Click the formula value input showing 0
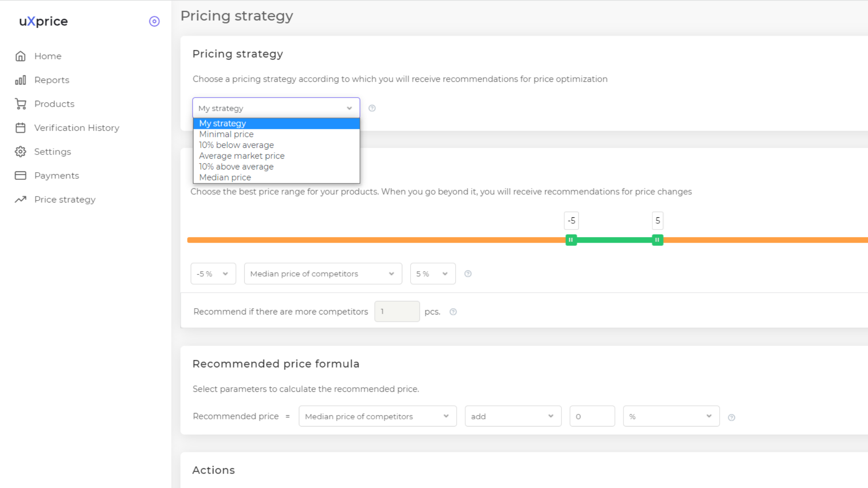This screenshot has height=488, width=868. (x=592, y=416)
